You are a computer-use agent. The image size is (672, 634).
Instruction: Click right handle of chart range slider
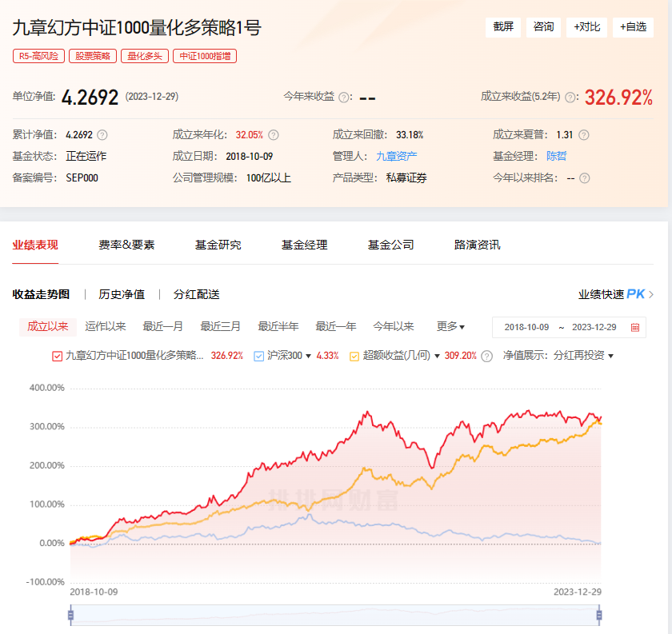click(599, 616)
